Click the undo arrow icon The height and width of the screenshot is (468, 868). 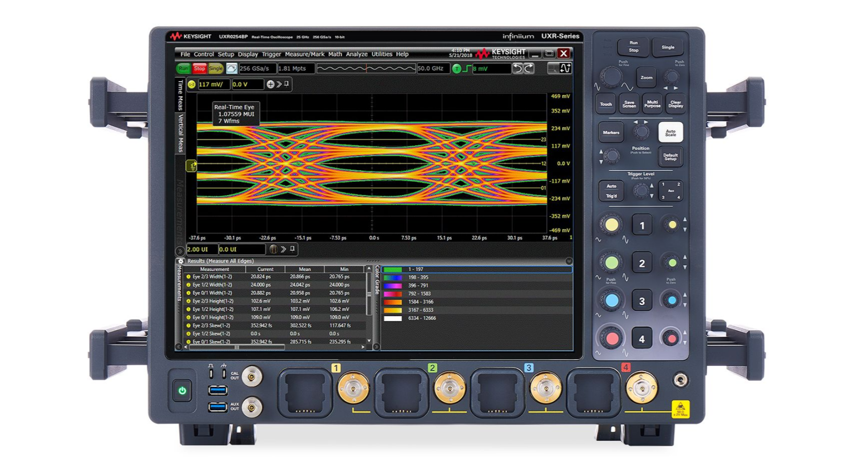518,69
